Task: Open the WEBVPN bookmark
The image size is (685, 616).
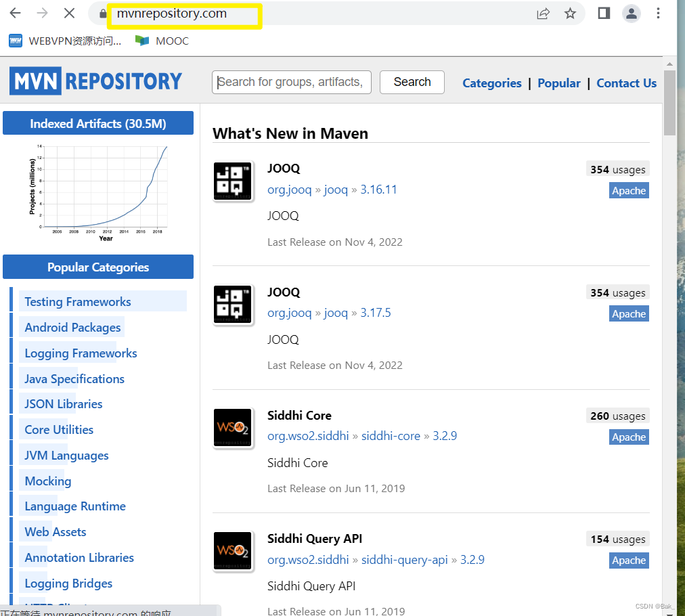Action: pyautogui.click(x=65, y=41)
